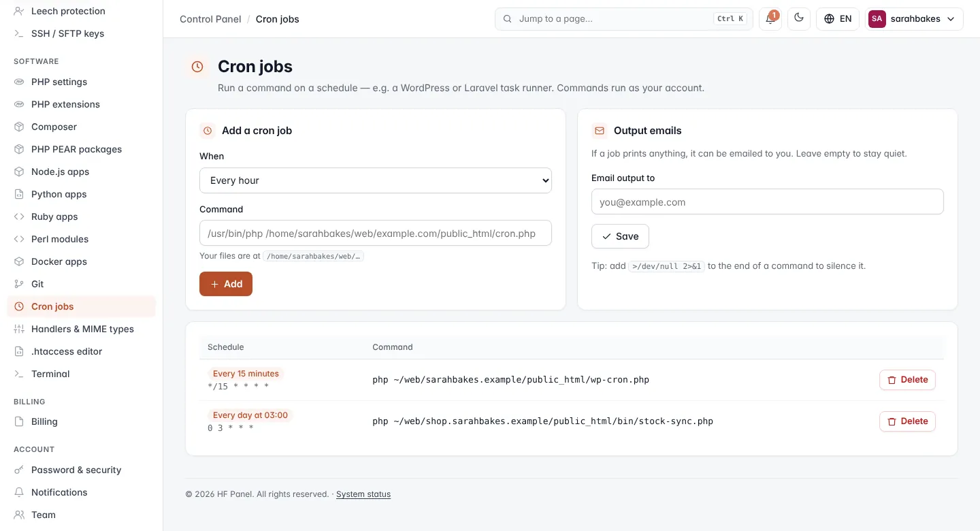Screen dimensions: 980x531
Task: Click the PHP PEAR packages icon
Action: coord(19,149)
